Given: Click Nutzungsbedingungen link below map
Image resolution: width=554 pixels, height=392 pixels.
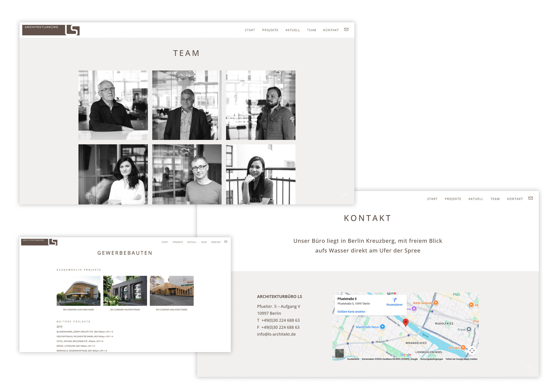Looking at the screenshot, I should [431, 359].
